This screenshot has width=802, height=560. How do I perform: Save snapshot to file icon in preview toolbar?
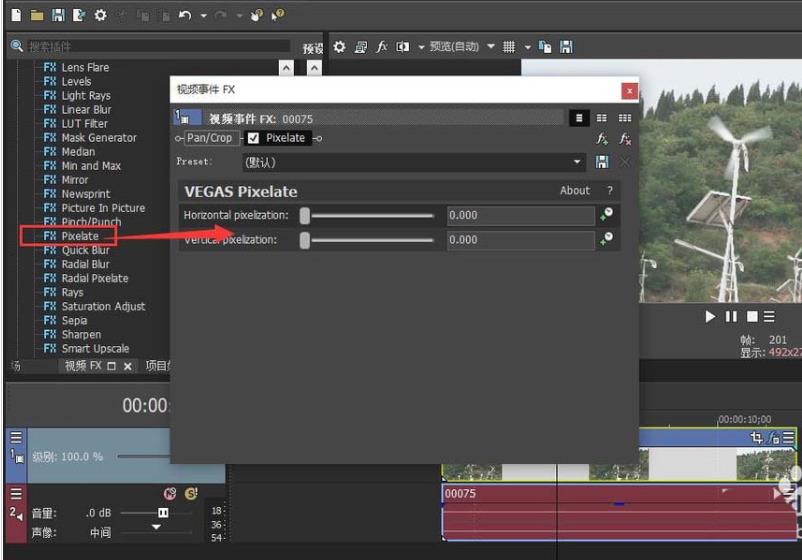[566, 47]
